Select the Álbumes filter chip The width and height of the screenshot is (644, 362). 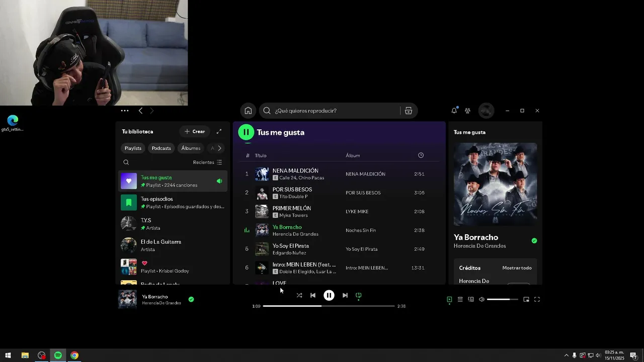pyautogui.click(x=191, y=148)
